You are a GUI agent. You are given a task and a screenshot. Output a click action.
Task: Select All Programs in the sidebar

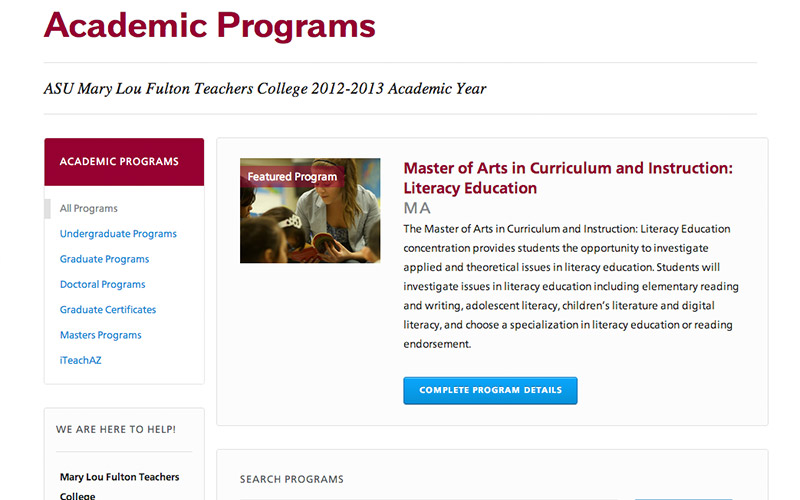pos(88,209)
